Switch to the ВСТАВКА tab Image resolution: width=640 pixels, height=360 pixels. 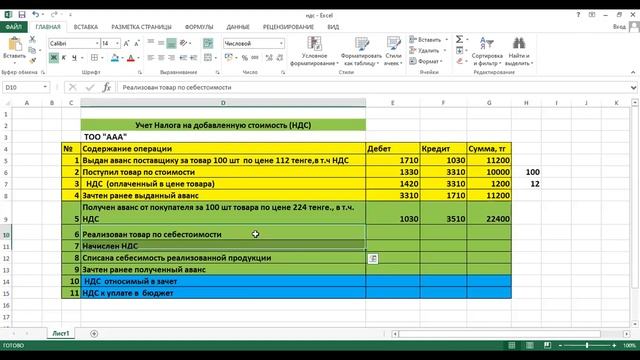click(x=86, y=27)
